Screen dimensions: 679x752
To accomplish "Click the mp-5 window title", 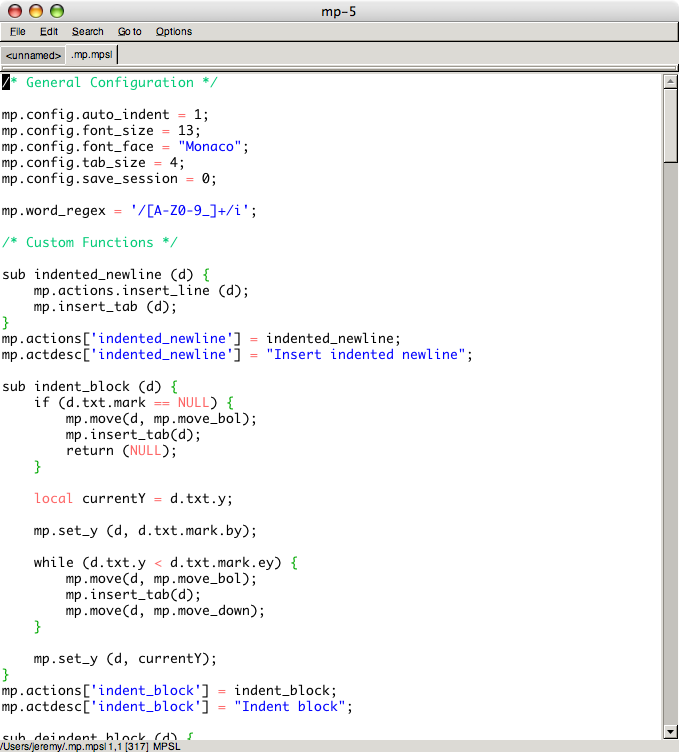I will click(339, 12).
